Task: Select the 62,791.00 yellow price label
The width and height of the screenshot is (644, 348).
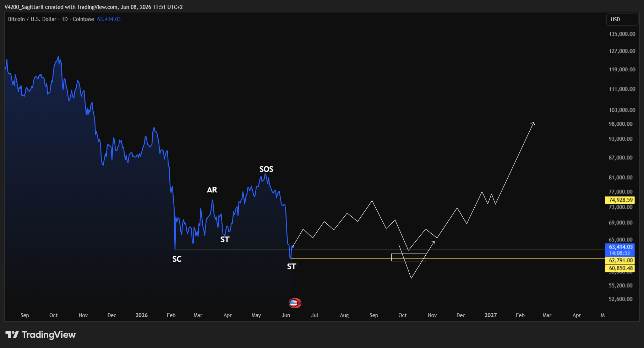Action: pyautogui.click(x=621, y=260)
